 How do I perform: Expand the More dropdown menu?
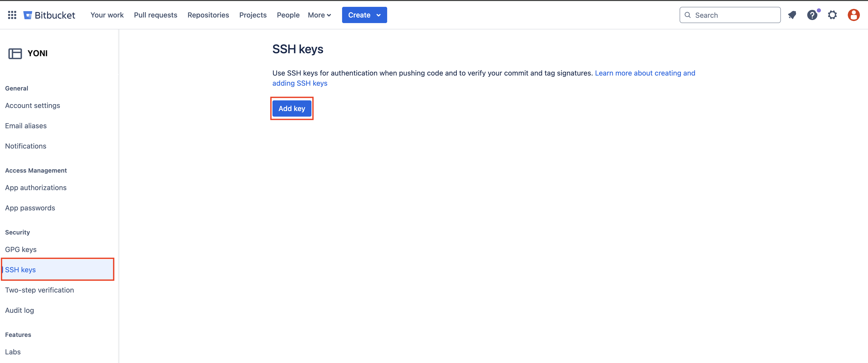pyautogui.click(x=319, y=15)
